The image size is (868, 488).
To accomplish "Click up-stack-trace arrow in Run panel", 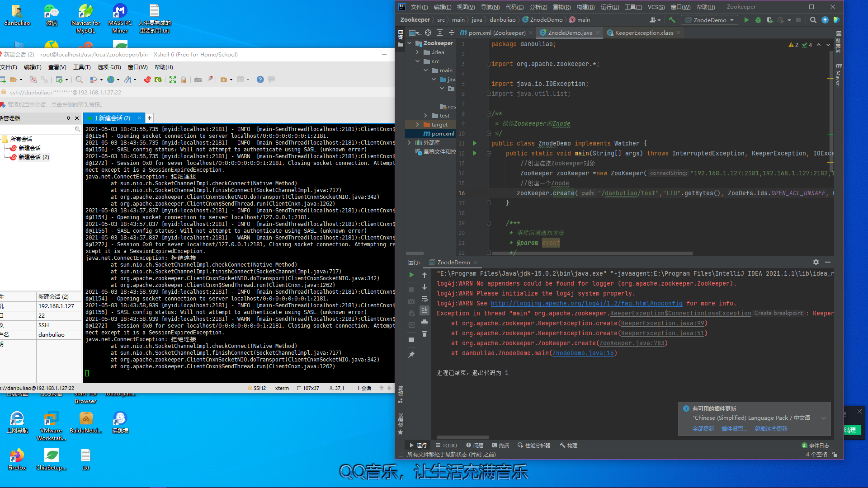I will click(x=425, y=275).
